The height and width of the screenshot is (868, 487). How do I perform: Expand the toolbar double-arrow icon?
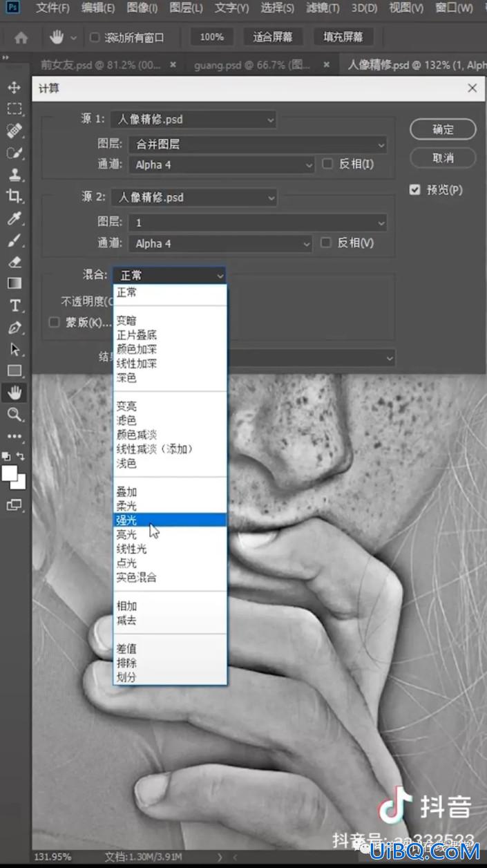(6, 58)
